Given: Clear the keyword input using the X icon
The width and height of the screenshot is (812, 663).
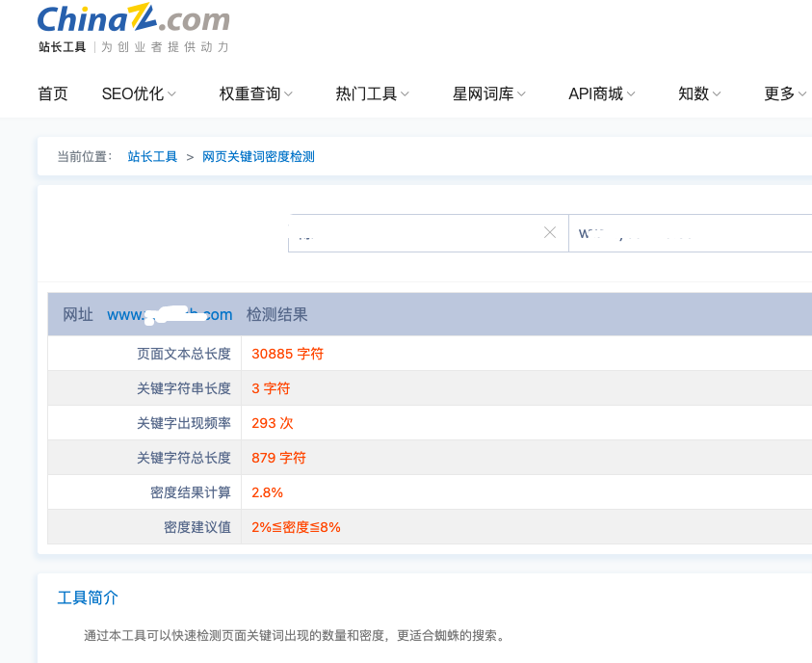Looking at the screenshot, I should [549, 232].
